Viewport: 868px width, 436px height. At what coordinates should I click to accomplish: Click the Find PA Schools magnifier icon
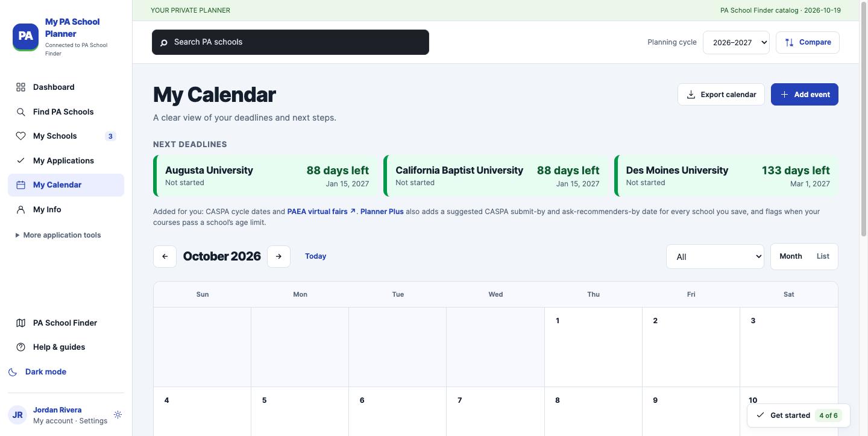click(20, 112)
